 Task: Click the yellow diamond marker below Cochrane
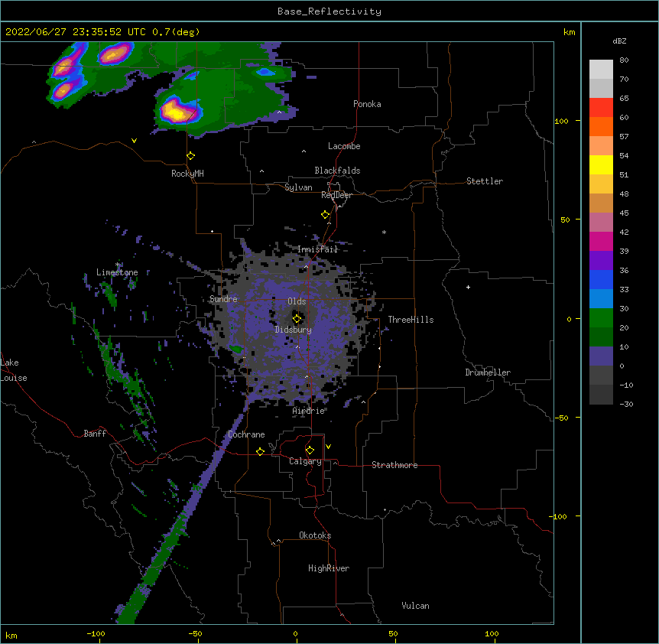click(x=260, y=451)
